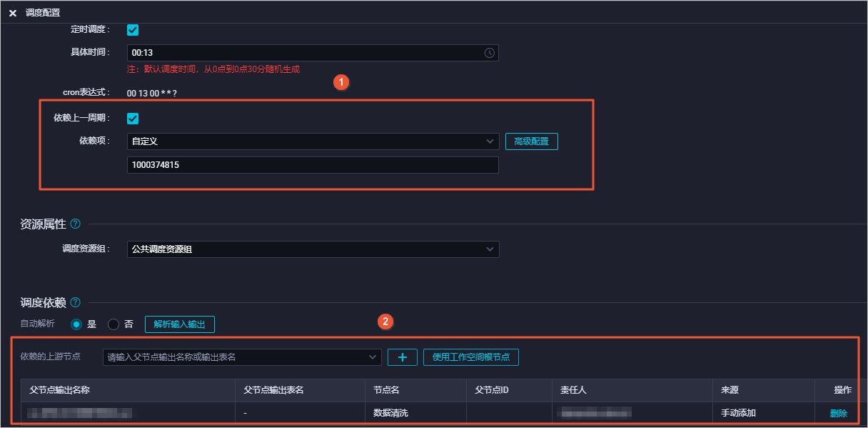Click the 高级配置 button
Image resolution: width=868 pixels, height=428 pixels.
pos(532,141)
